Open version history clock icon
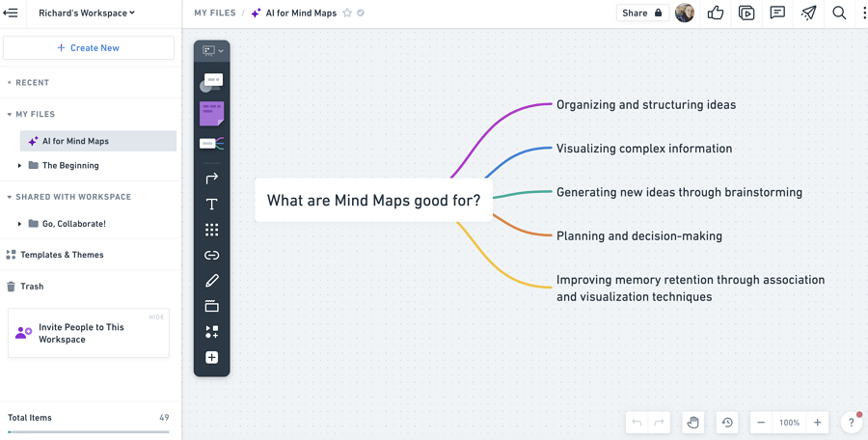Screen dimensions: 868x440 coord(727,423)
